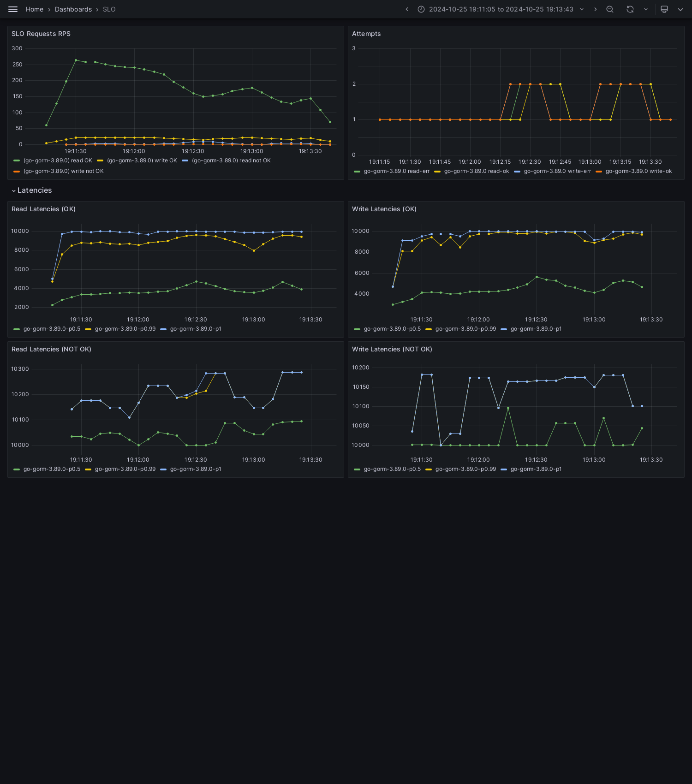Go to Home breadcrumb
Viewport: 692px width, 784px height.
pyautogui.click(x=35, y=9)
